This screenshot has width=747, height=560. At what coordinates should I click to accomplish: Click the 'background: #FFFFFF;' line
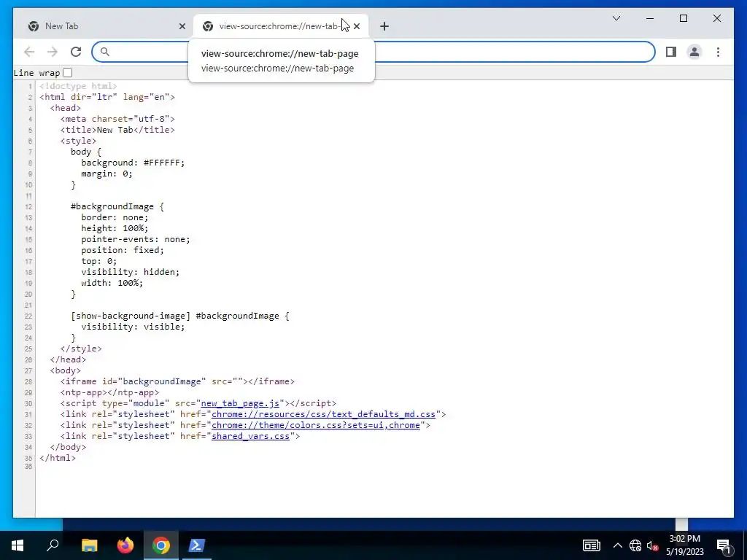[133, 163]
